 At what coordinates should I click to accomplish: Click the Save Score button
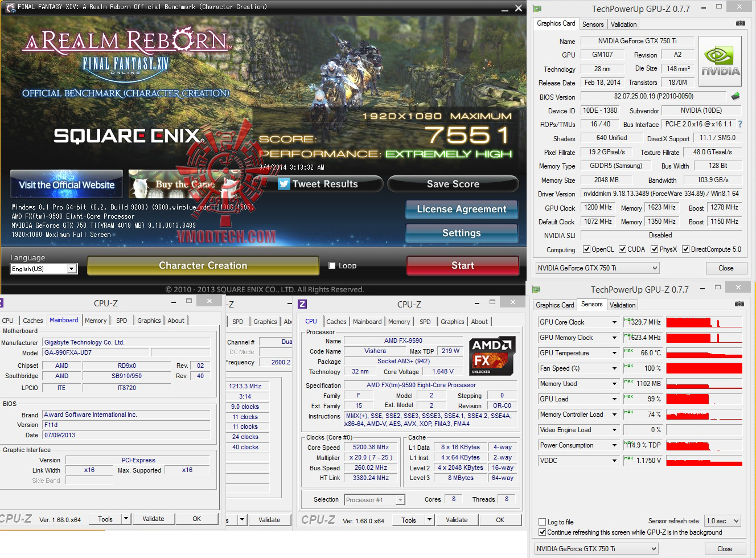[453, 184]
